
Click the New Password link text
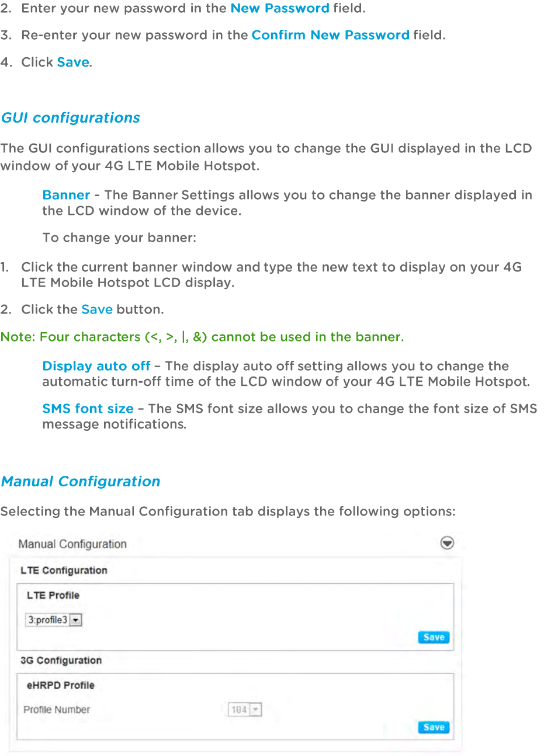(x=280, y=8)
